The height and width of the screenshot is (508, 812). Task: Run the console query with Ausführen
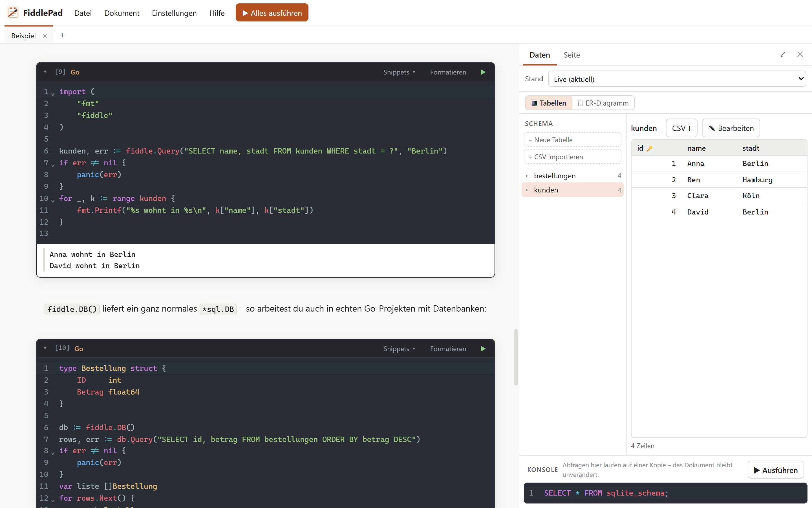click(775, 470)
